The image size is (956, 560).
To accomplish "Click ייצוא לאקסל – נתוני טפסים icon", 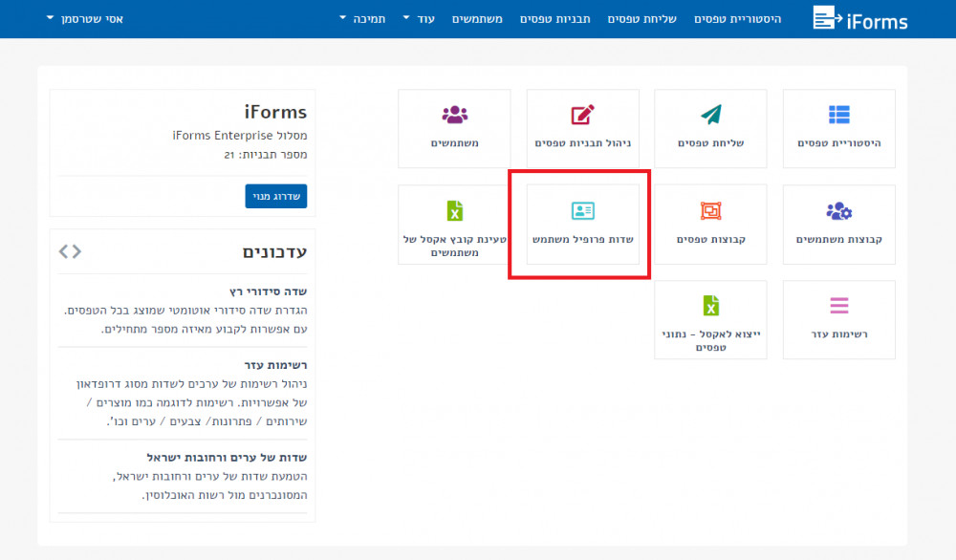I will pos(711,305).
